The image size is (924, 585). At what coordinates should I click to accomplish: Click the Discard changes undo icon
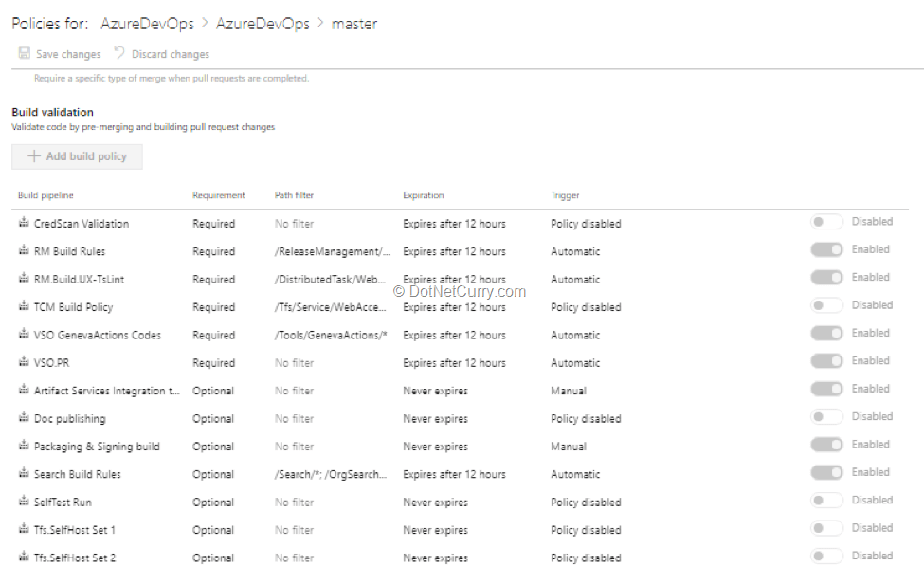click(119, 52)
